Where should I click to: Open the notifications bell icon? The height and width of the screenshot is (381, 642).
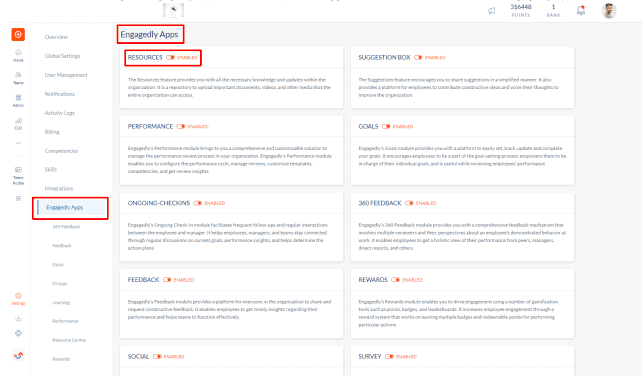pos(581,10)
